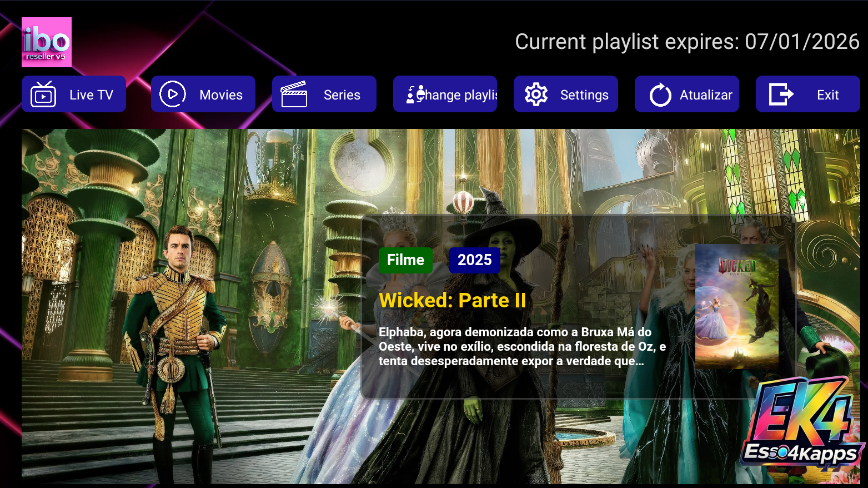Image resolution: width=868 pixels, height=488 pixels.
Task: Open the Live TV section label
Action: click(x=91, y=95)
